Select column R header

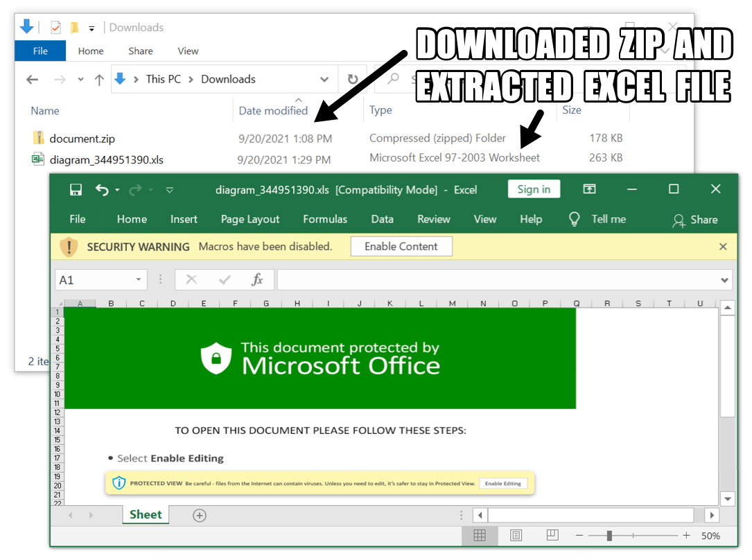click(x=607, y=303)
